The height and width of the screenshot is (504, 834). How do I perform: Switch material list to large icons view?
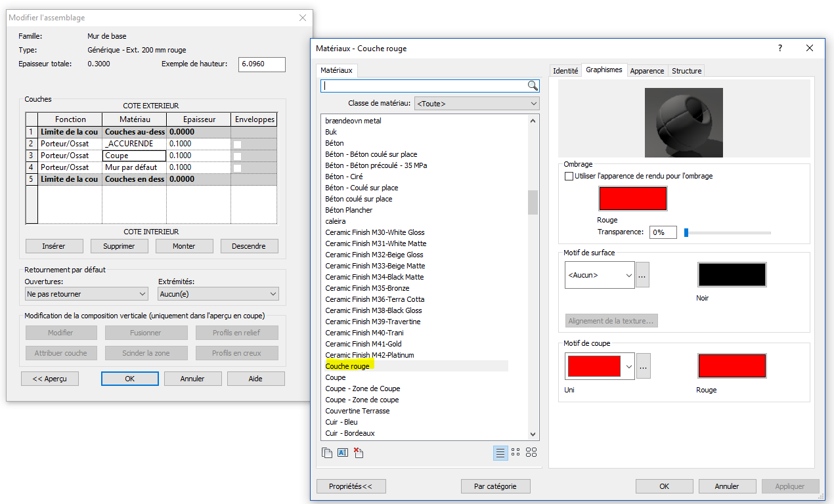pos(531,452)
